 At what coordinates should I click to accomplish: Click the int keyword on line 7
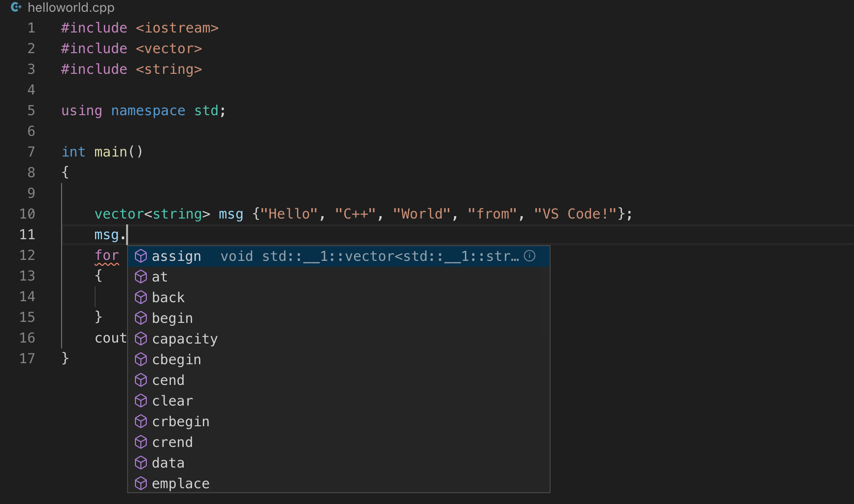click(x=74, y=152)
